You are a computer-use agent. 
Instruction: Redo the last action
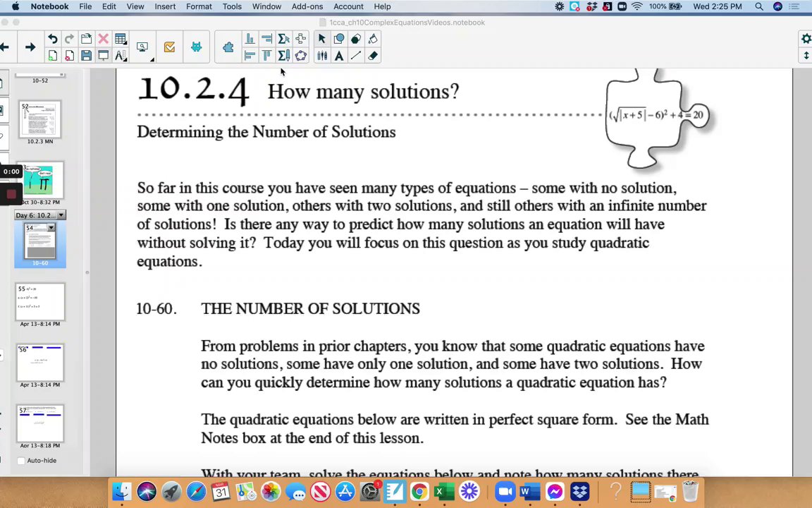[x=69, y=39]
